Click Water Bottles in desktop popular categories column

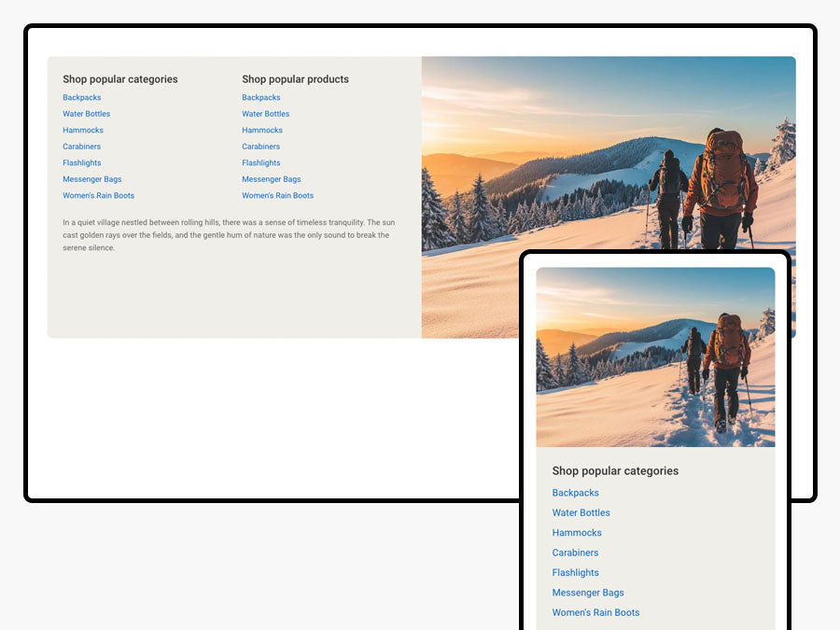(87, 114)
